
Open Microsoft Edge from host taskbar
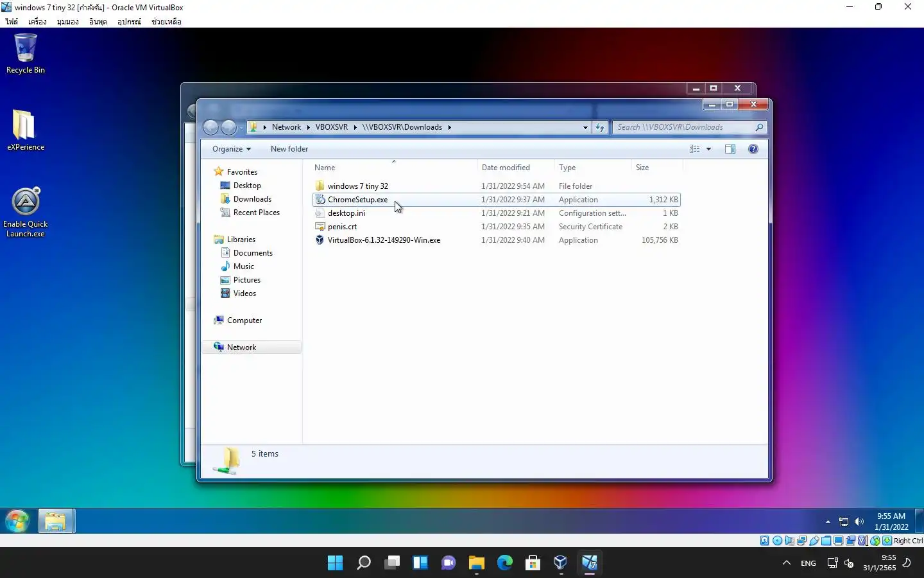[505, 563]
